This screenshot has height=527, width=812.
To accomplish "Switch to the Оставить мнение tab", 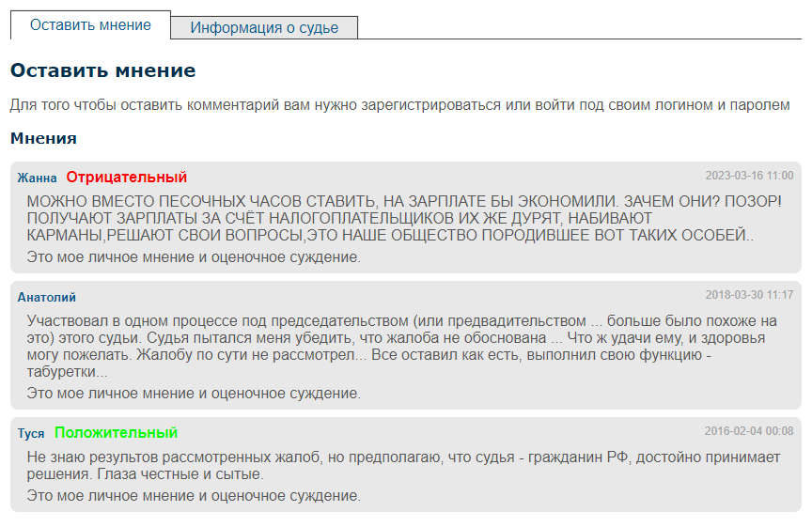I will 90,24.
